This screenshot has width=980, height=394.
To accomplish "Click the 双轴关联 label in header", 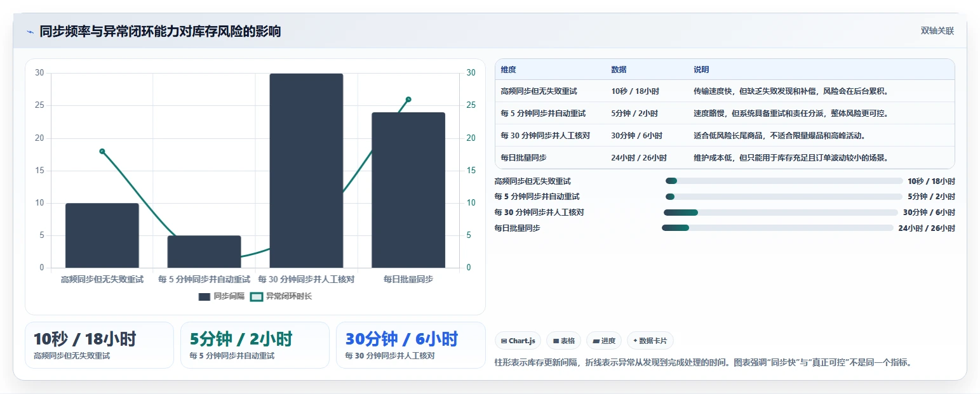I will pos(937,31).
